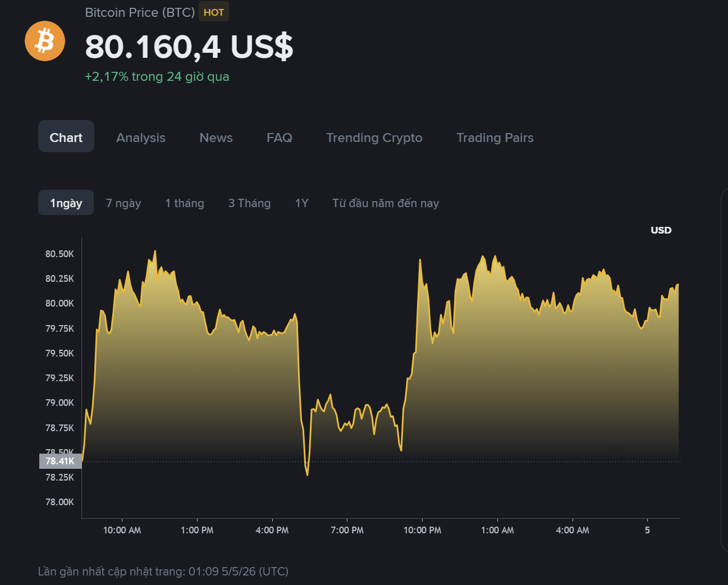Click the HOT badge beside Bitcoin Price

(x=214, y=12)
